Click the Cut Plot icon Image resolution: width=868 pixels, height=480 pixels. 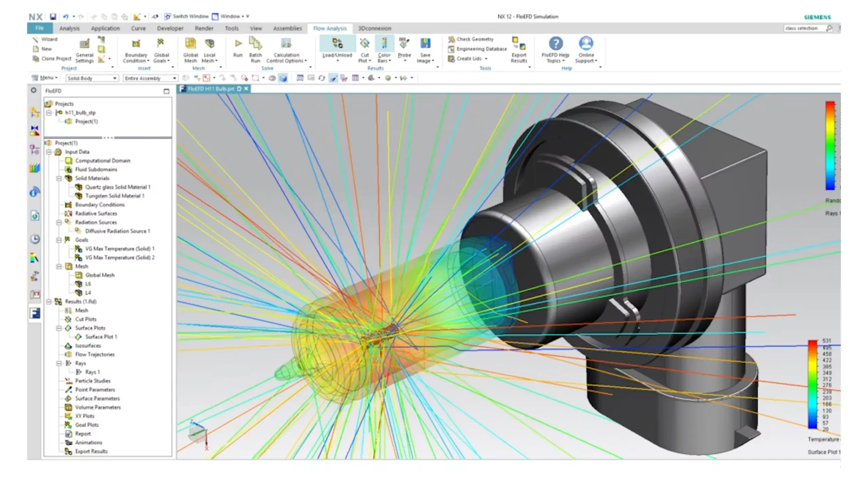(x=364, y=43)
